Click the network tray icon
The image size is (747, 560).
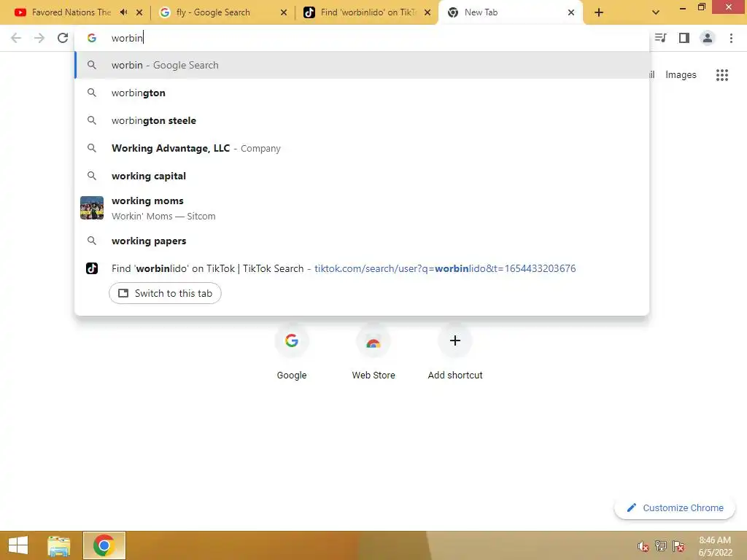pyautogui.click(x=661, y=546)
